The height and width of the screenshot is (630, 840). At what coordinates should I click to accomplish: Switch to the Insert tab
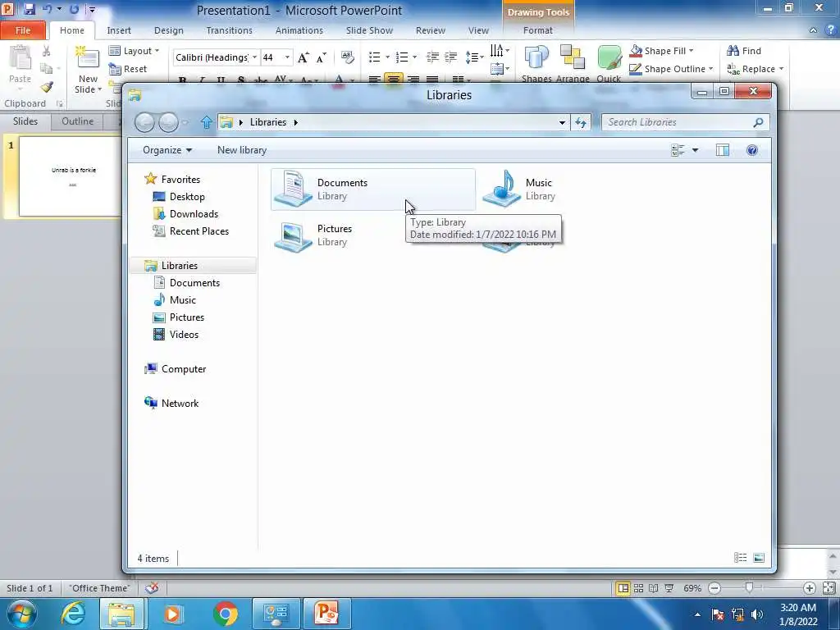[119, 30]
